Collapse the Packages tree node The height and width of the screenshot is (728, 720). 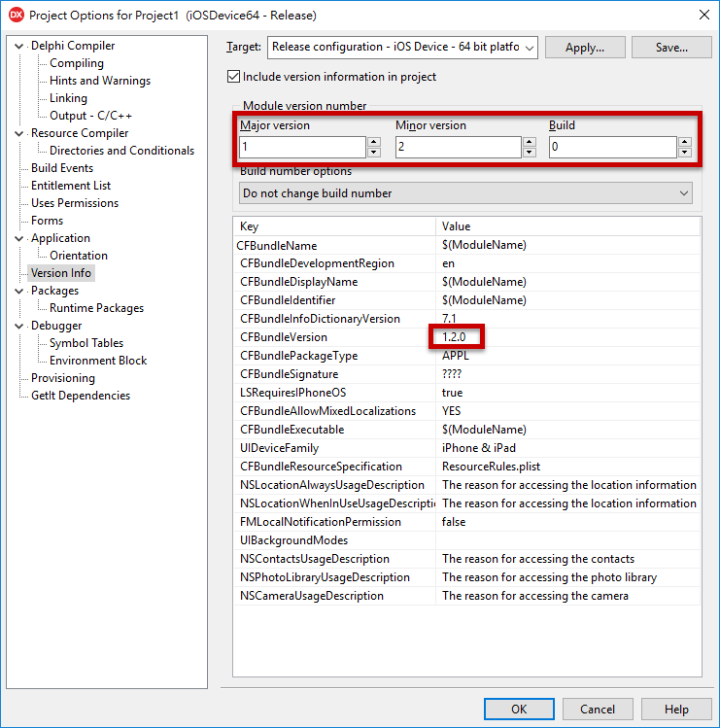[19, 291]
